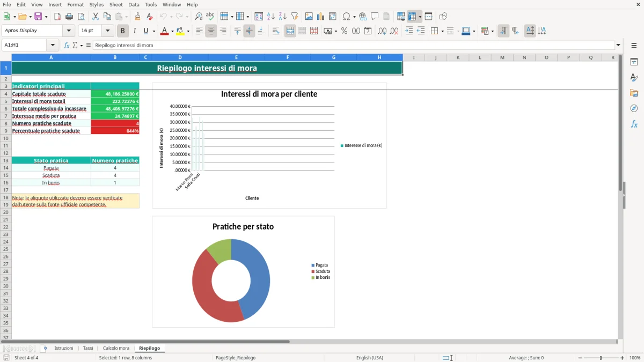The height and width of the screenshot is (362, 644).
Task: Open the Open-file dropdown arrow
Action: point(30,17)
